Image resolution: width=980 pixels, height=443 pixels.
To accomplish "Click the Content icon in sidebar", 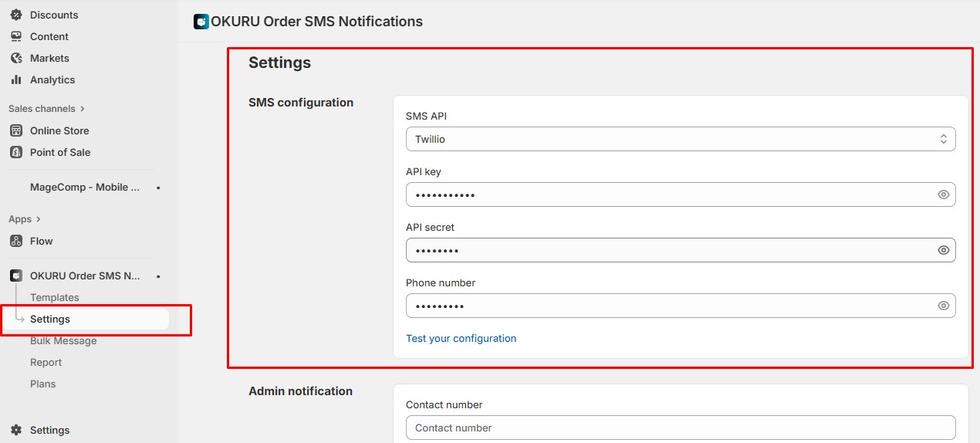I will (x=16, y=36).
